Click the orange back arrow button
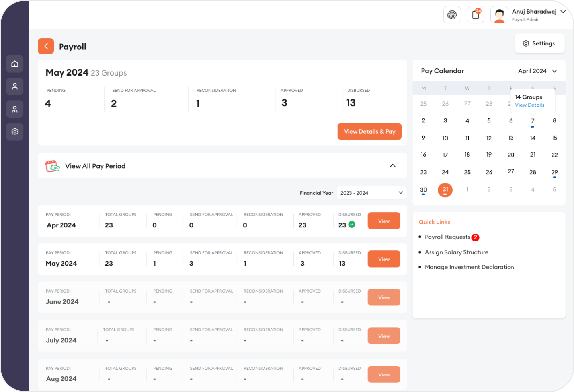This screenshot has width=574, height=392. tap(46, 47)
